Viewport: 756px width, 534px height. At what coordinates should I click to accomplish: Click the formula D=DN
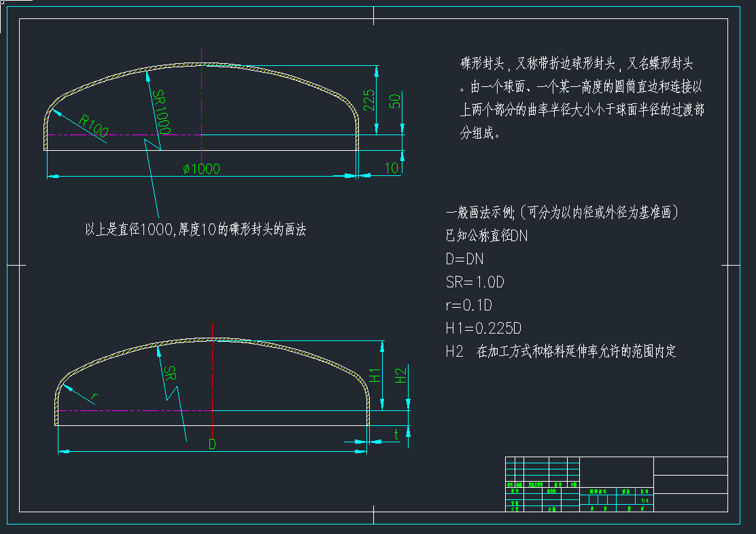pyautogui.click(x=464, y=259)
